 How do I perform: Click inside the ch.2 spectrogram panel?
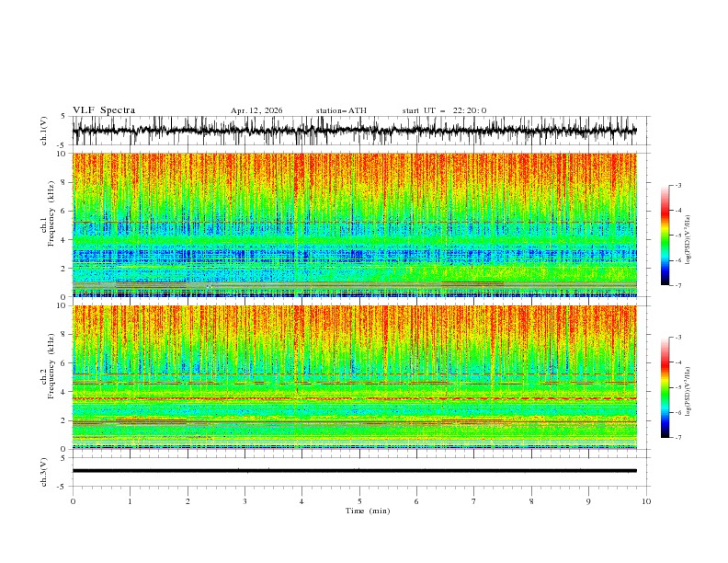pyautogui.click(x=355, y=377)
